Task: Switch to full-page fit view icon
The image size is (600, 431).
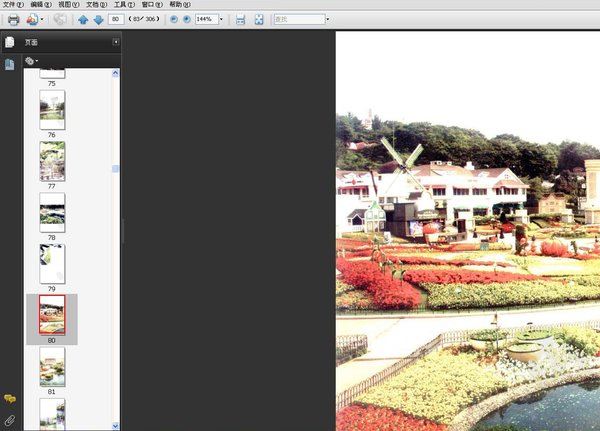Action: pyautogui.click(x=259, y=20)
